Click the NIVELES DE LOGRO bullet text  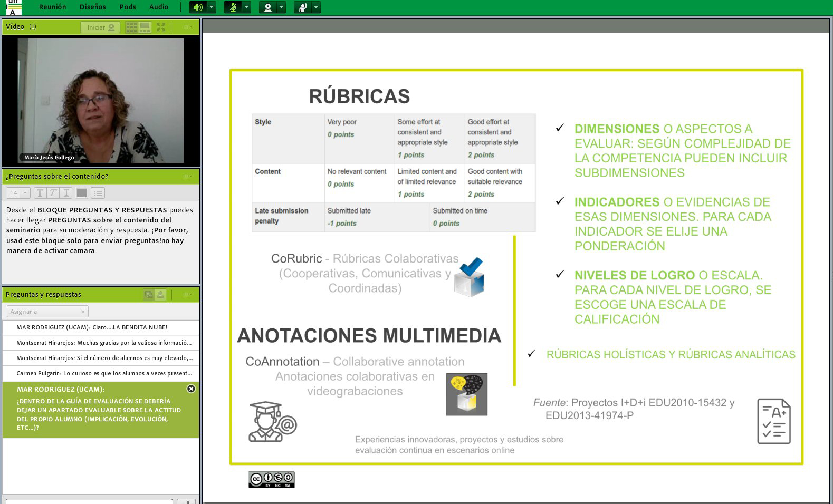pyautogui.click(x=673, y=297)
